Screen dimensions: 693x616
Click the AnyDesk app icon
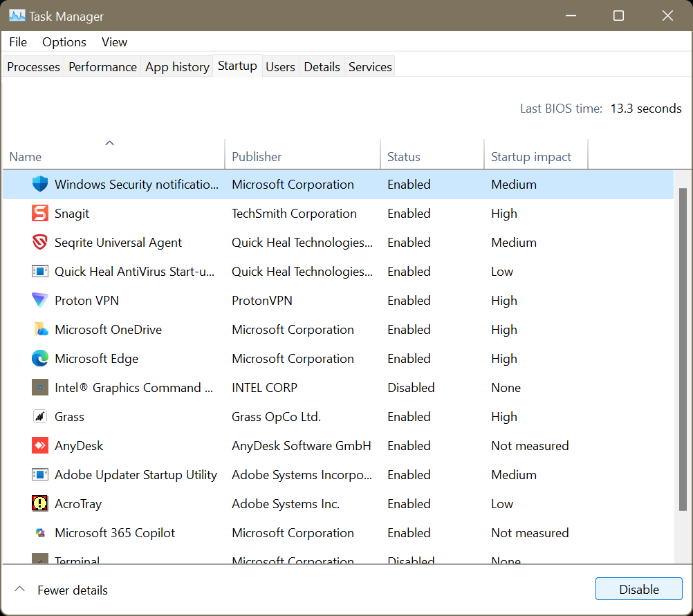point(40,445)
